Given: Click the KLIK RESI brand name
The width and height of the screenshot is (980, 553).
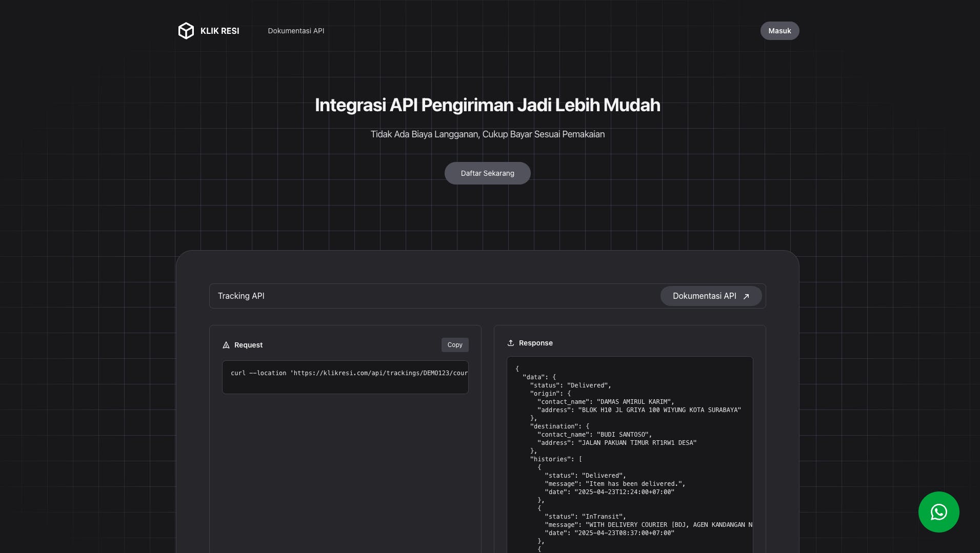Looking at the screenshot, I should click(x=219, y=31).
